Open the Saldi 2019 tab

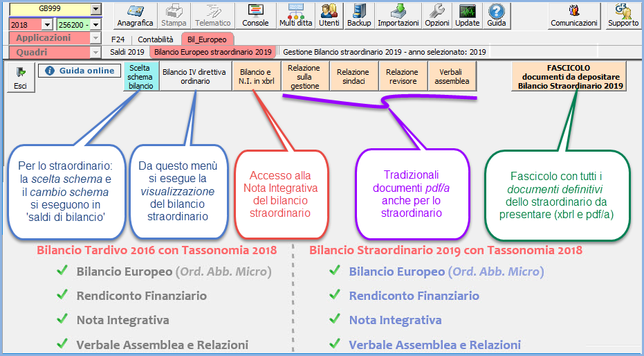click(x=127, y=52)
